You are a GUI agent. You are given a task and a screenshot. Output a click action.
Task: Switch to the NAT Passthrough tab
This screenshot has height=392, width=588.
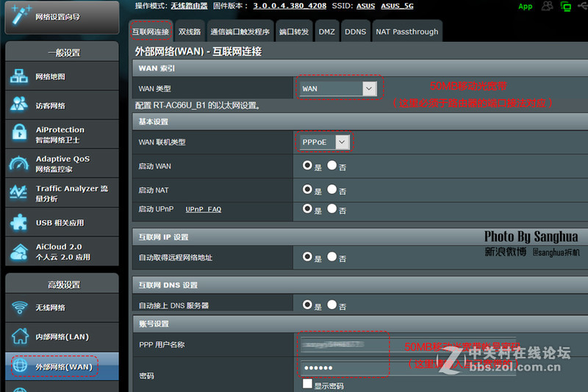pyautogui.click(x=407, y=32)
